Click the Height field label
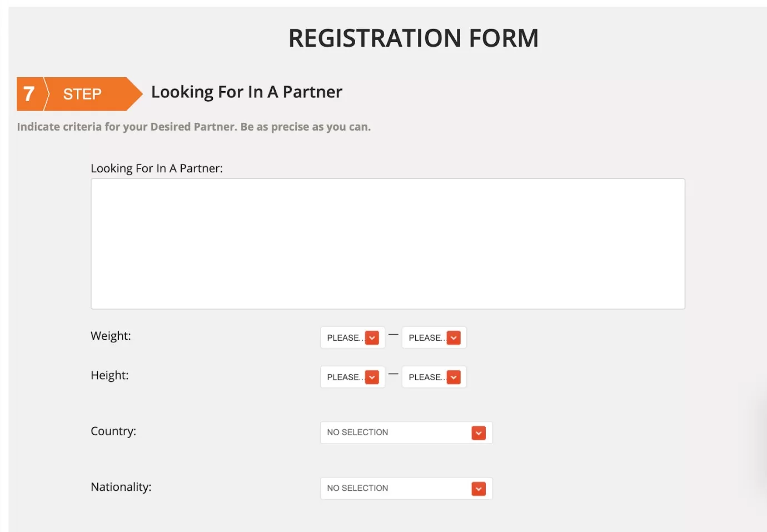This screenshot has height=532, width=767. [109, 375]
